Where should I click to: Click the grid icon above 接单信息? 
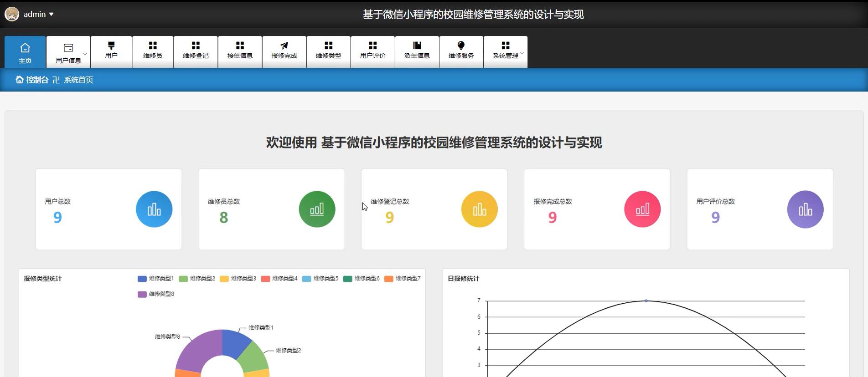pyautogui.click(x=240, y=45)
